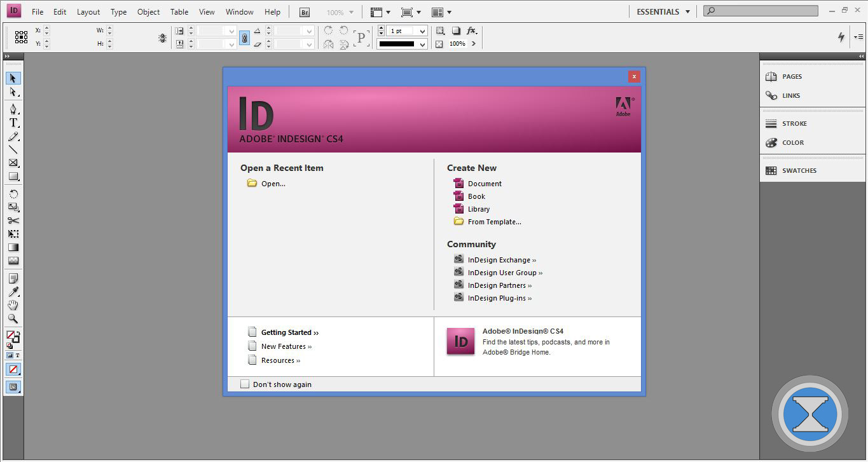Viewport: 868px width, 462px height.
Task: Choose the Scissors tool
Action: [13, 221]
